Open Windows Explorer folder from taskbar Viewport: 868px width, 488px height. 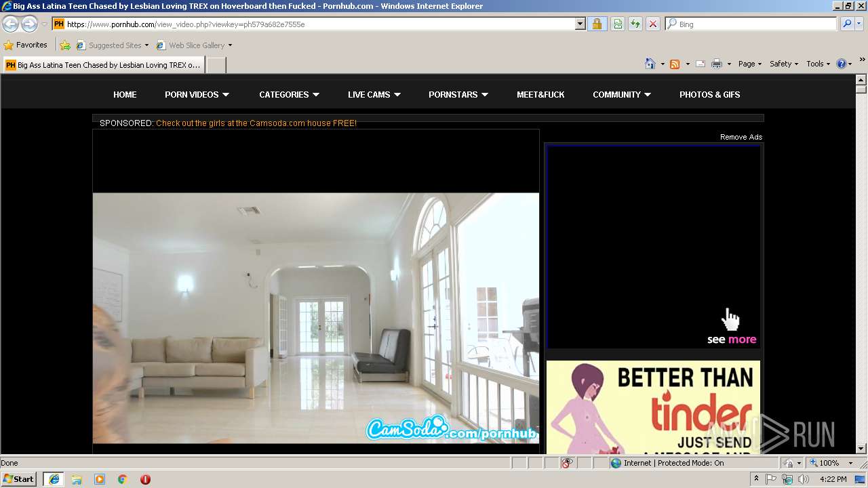[77, 479]
